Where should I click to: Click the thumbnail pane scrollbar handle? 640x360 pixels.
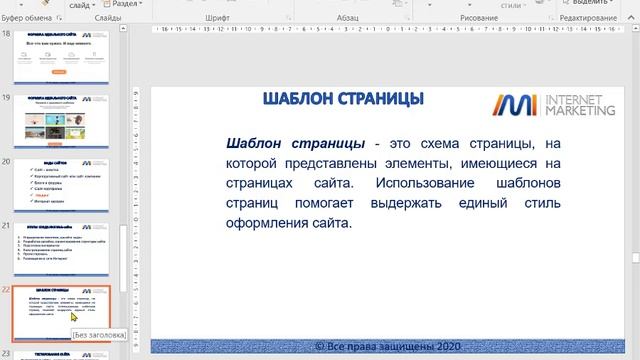(123, 258)
